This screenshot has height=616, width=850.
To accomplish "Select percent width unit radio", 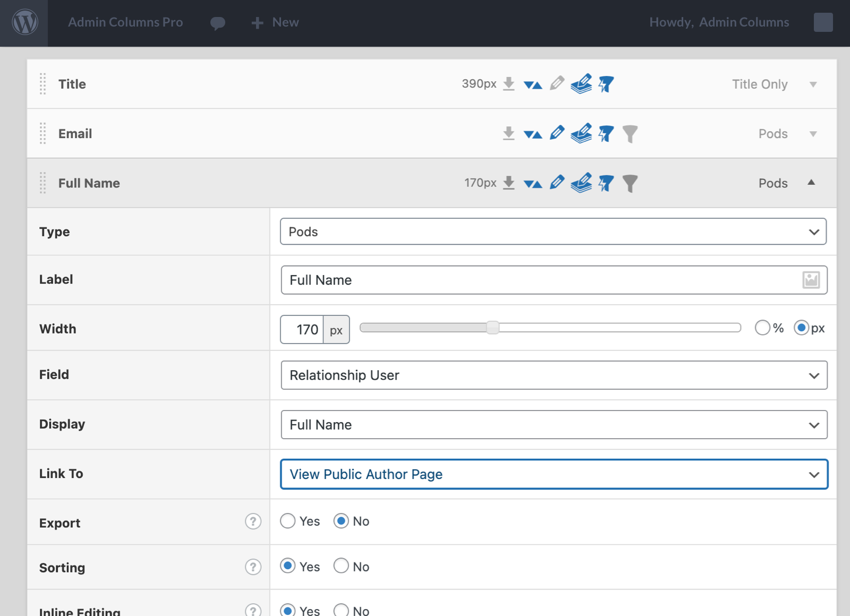I will tap(762, 328).
